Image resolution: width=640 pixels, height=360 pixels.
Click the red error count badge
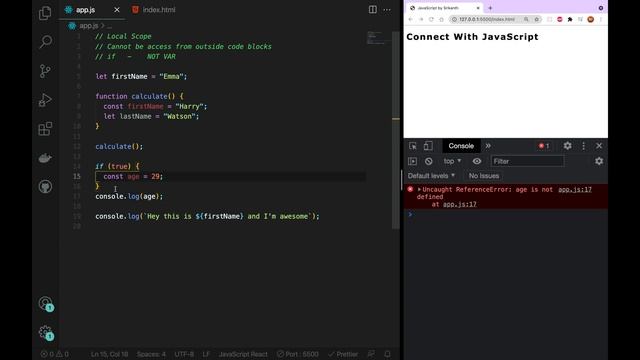tap(544, 146)
